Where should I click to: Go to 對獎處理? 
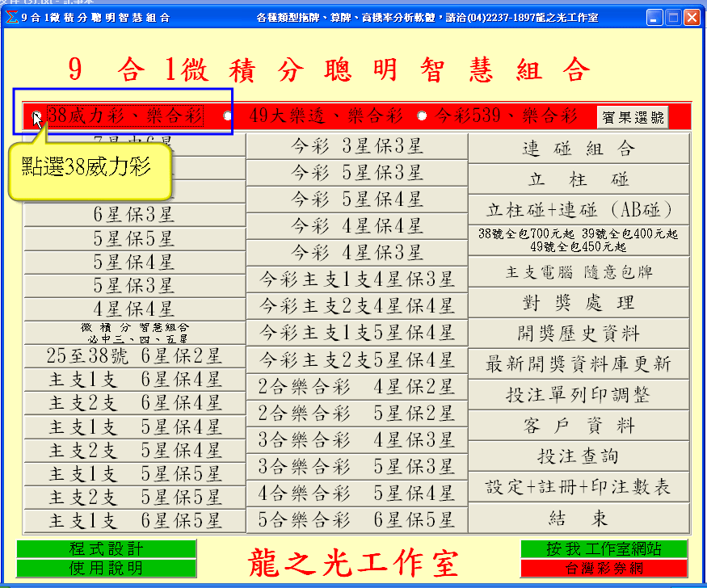(579, 303)
